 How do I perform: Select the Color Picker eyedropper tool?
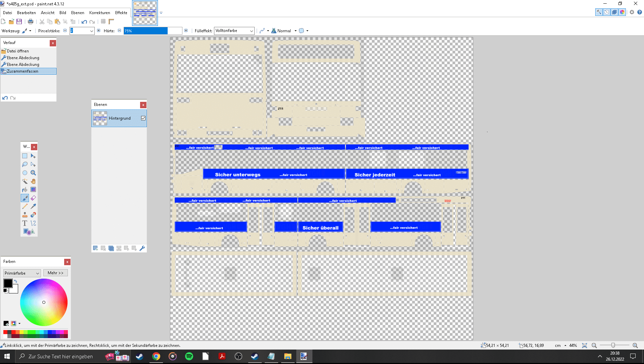coord(33,206)
